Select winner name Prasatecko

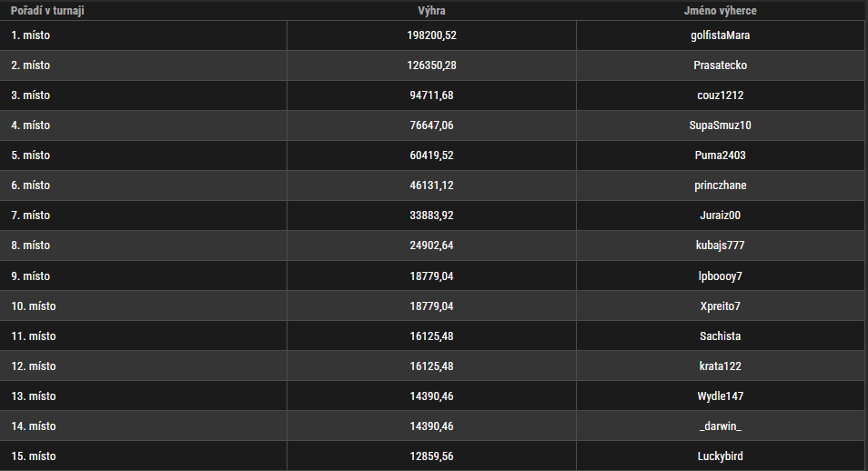point(721,65)
